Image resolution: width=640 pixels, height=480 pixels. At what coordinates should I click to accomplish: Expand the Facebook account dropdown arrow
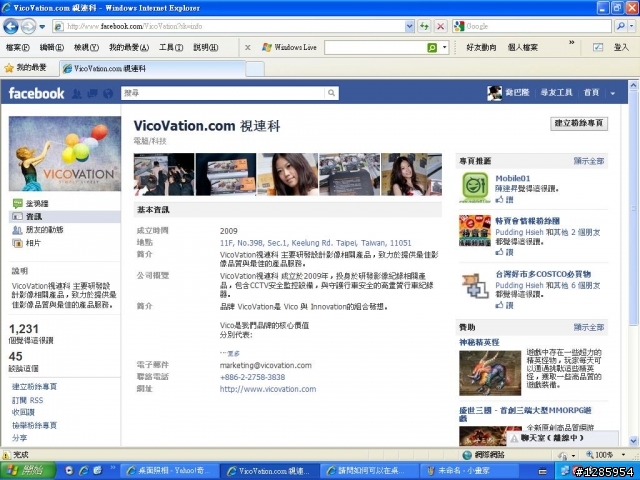pos(613,93)
